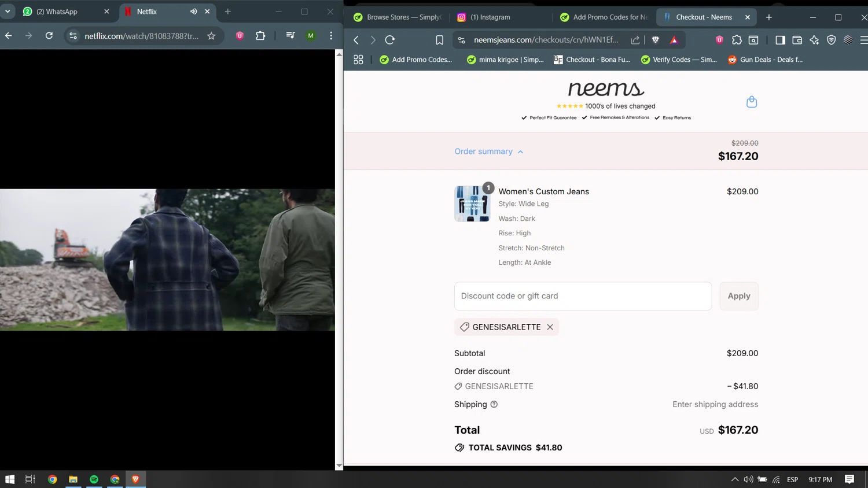Image resolution: width=868 pixels, height=488 pixels.
Task: Mute the Netflix tab audio icon
Action: pyautogui.click(x=193, y=12)
